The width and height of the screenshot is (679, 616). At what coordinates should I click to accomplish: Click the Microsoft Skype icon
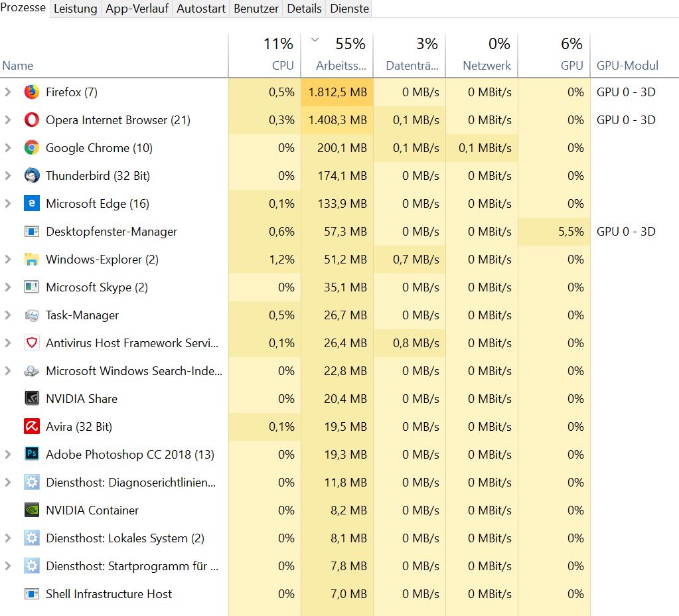click(x=32, y=287)
